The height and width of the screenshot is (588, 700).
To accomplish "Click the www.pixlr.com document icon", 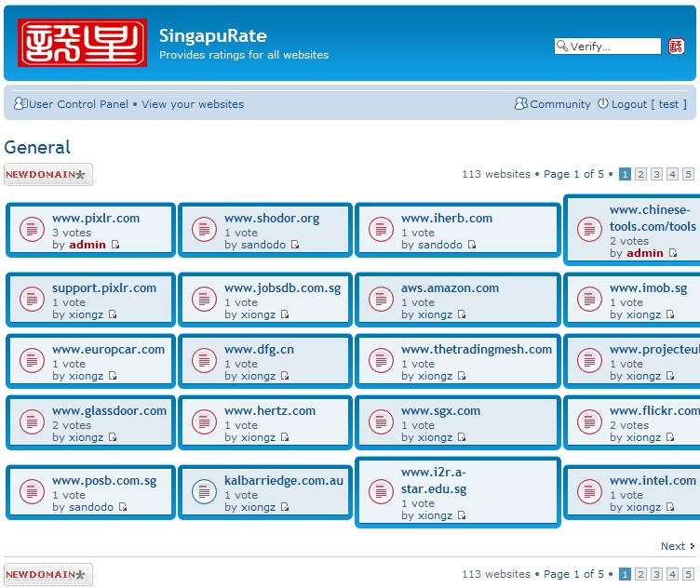I will (32, 229).
